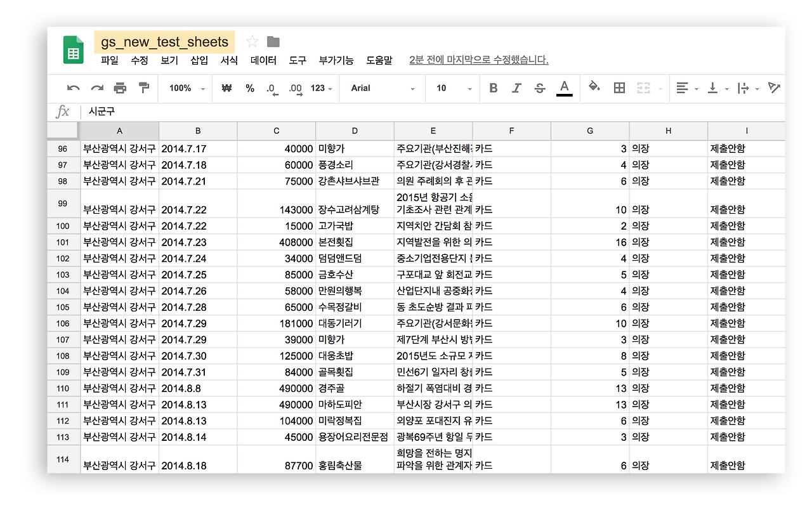Decrease decimal places button

coord(272,89)
